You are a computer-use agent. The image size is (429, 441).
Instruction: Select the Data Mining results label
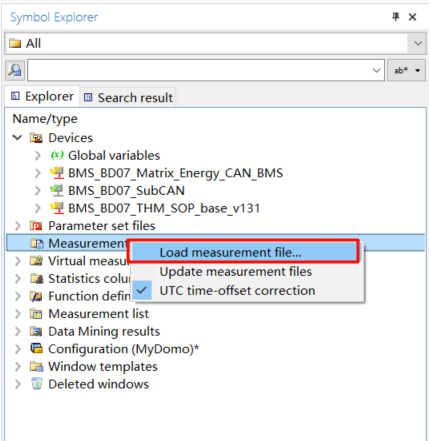point(104,331)
